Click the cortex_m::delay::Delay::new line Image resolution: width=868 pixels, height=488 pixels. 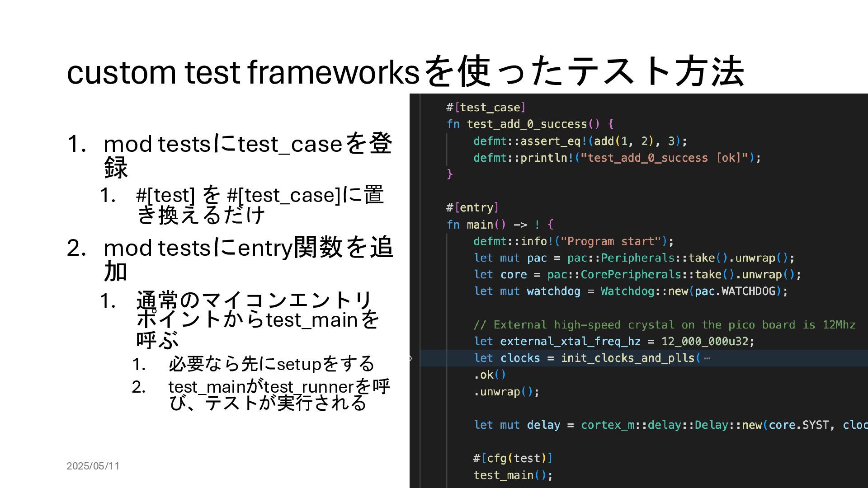(x=671, y=425)
